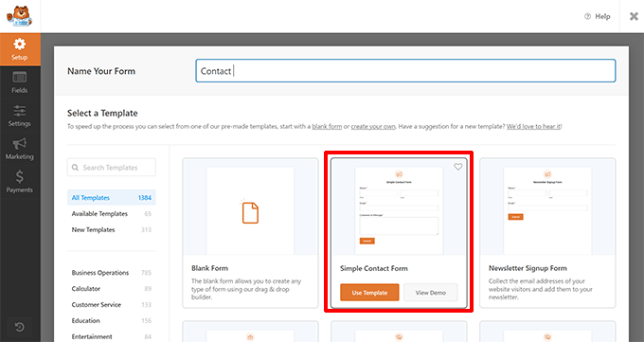Select the All Templates category

112,198
